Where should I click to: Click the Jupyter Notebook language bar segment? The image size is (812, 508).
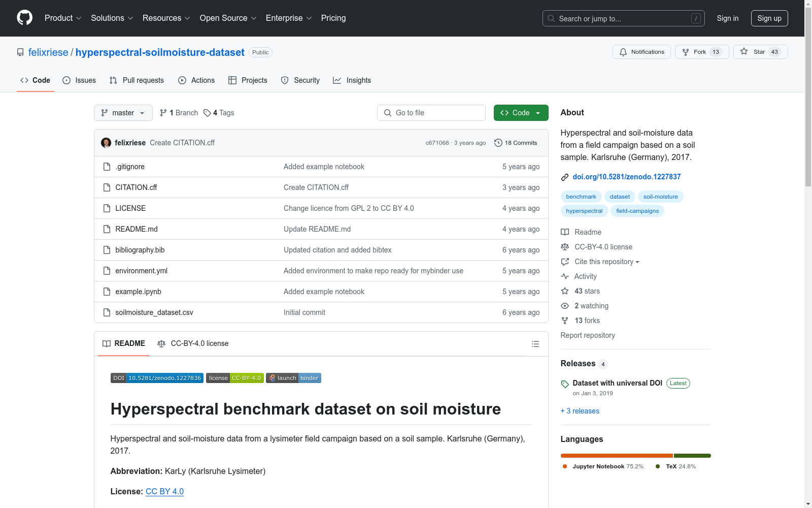(617, 456)
